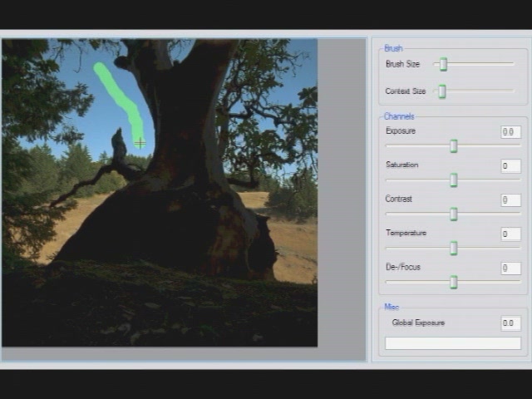The height and width of the screenshot is (399, 532).
Task: Click the right end of Brush Size track
Action: click(x=511, y=64)
